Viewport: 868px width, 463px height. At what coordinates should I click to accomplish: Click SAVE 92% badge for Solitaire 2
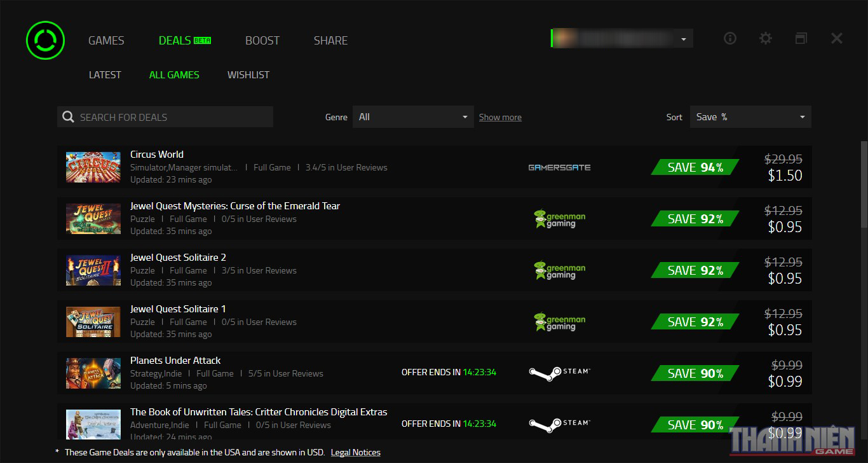[x=695, y=270]
